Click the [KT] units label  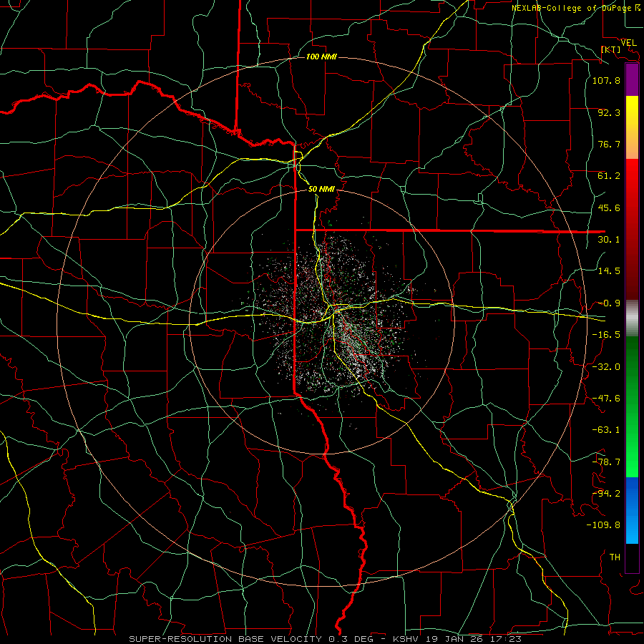[610, 49]
